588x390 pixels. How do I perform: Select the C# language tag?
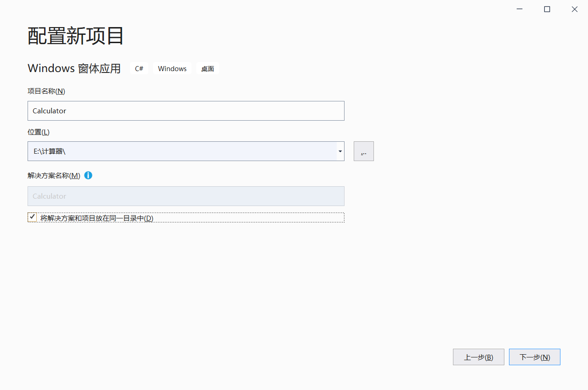click(x=139, y=68)
